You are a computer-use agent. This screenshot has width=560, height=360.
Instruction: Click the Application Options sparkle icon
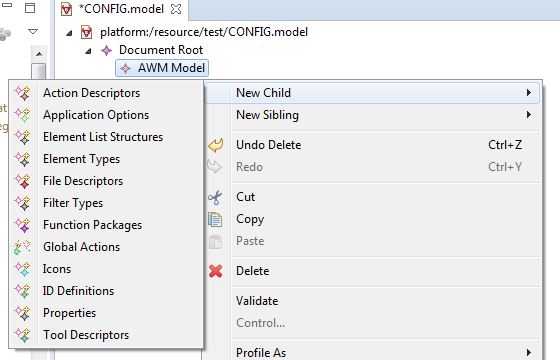point(22,115)
